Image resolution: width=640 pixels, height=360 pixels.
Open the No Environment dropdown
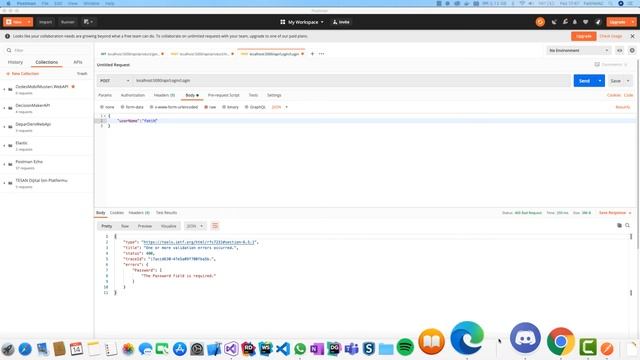(578, 50)
